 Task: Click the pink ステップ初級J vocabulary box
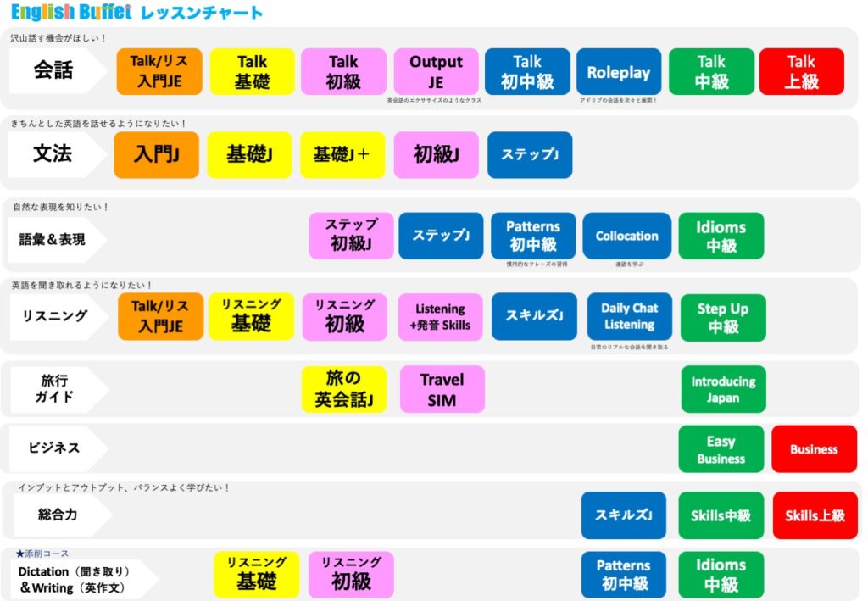pos(351,236)
